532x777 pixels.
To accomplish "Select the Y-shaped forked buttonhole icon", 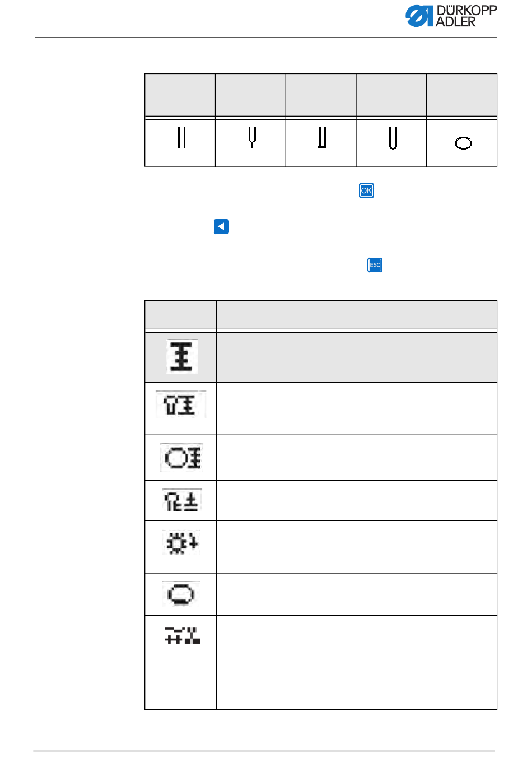I will [x=252, y=137].
